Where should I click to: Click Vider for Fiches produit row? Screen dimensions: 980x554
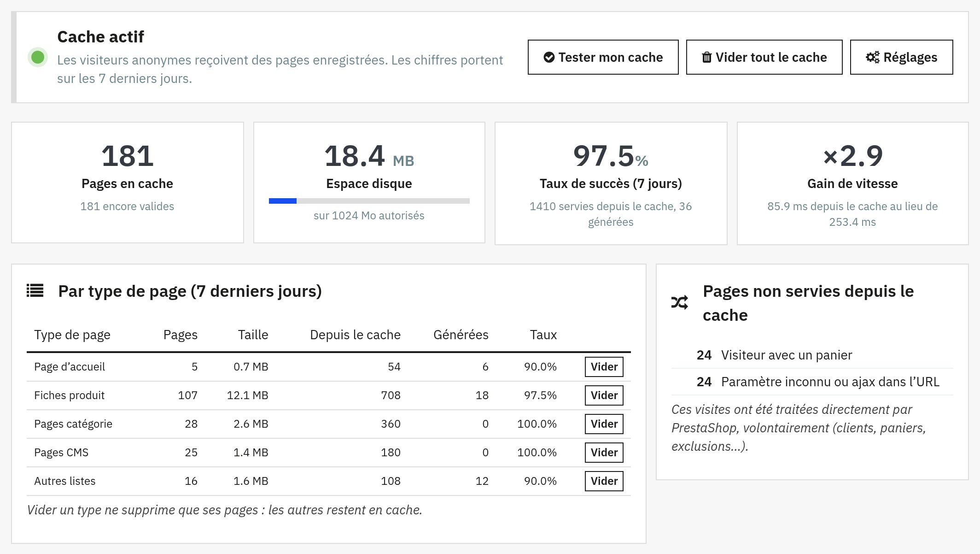coord(604,395)
